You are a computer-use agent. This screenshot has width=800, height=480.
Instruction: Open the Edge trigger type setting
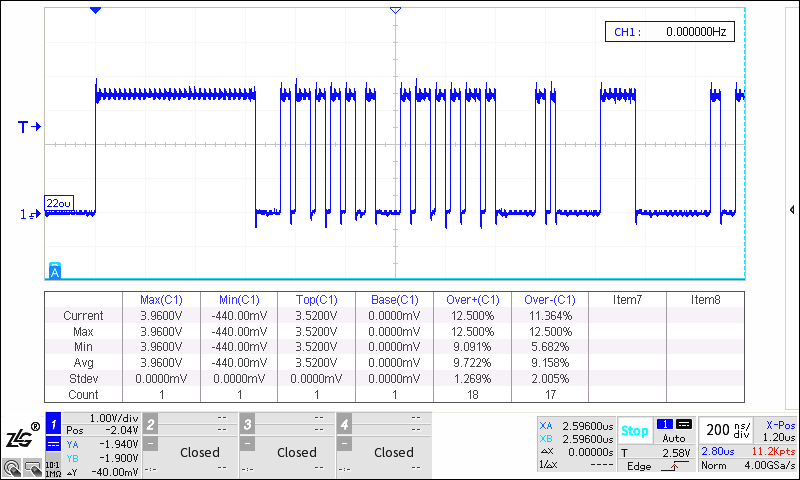(x=639, y=466)
